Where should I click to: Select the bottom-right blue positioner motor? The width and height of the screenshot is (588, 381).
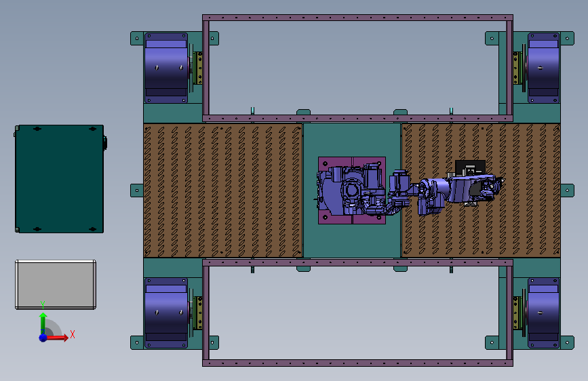coord(543,313)
